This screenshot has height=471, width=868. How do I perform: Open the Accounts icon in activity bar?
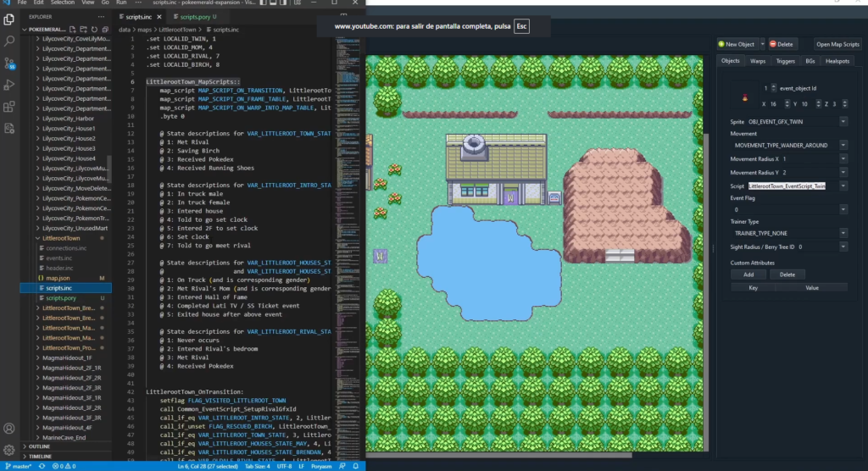8,429
